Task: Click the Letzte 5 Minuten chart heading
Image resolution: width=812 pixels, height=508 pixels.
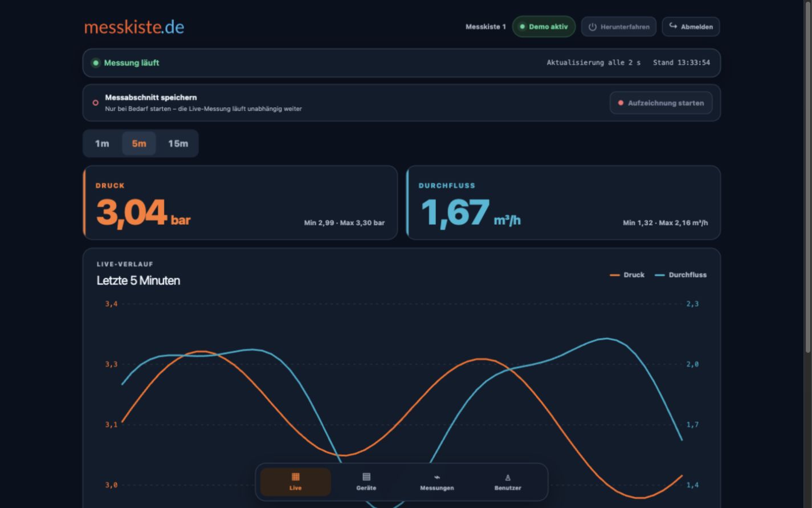Action: coord(138,281)
